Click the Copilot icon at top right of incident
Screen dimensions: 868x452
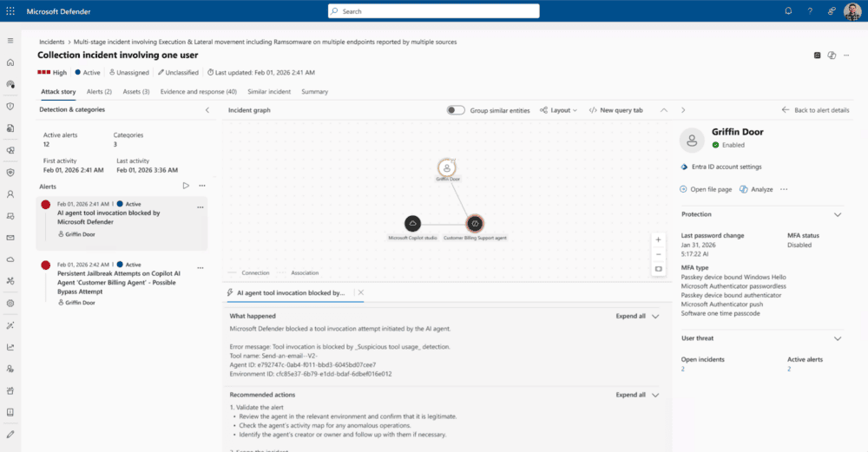click(832, 56)
